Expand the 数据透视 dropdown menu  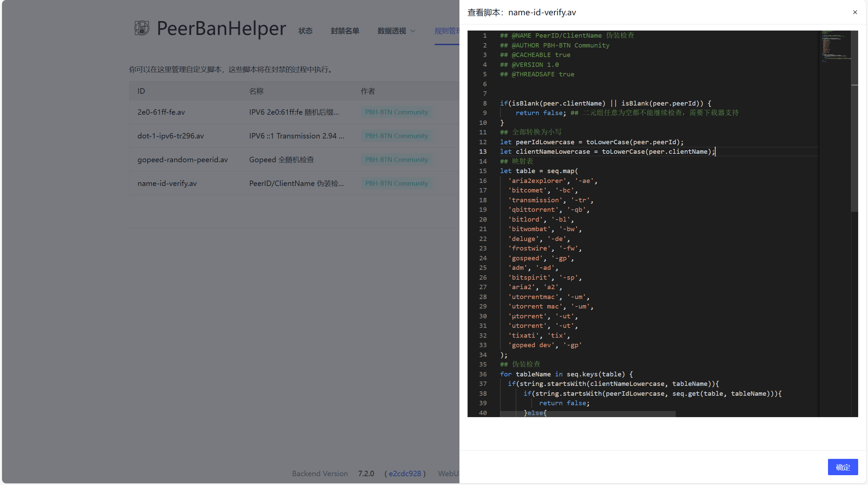[396, 31]
